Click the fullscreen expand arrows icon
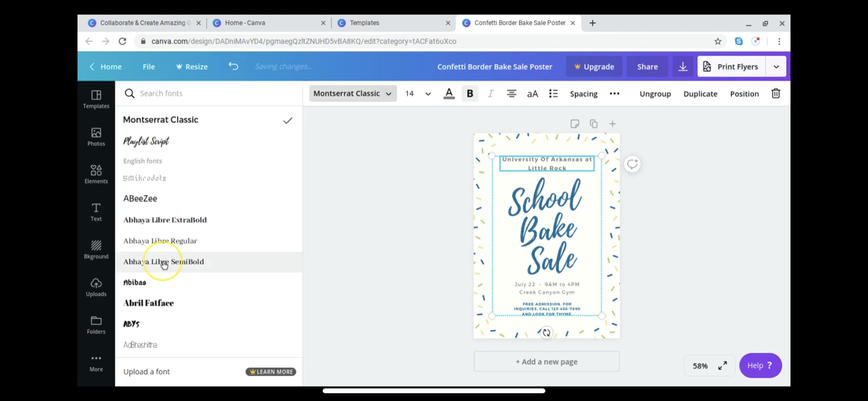 pos(722,366)
